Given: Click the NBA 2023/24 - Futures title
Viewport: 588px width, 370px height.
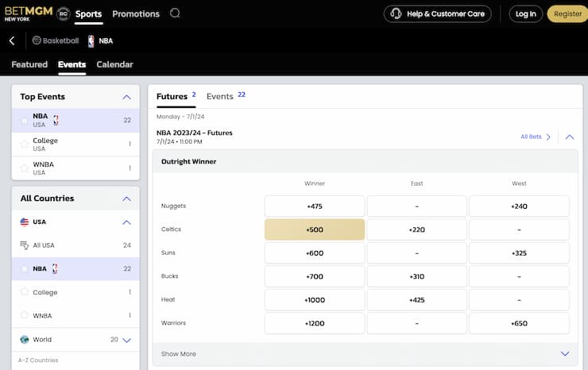Looking at the screenshot, I should [194, 133].
